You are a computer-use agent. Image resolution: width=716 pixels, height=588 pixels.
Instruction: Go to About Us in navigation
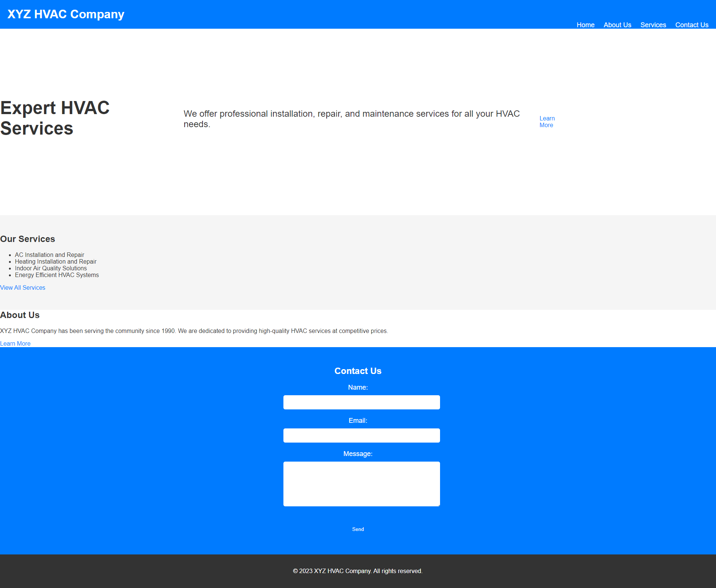(617, 25)
